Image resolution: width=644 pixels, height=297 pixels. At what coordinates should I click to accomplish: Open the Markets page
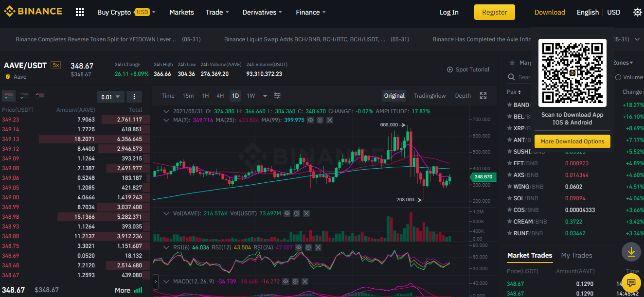click(181, 12)
